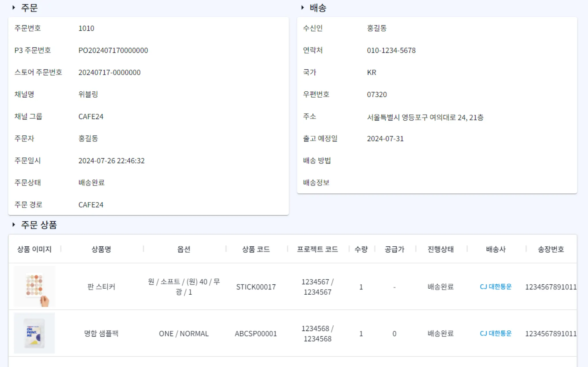Image resolution: width=588 pixels, height=367 pixels.
Task: Click the 상품 코드 column header
Action: point(256,249)
